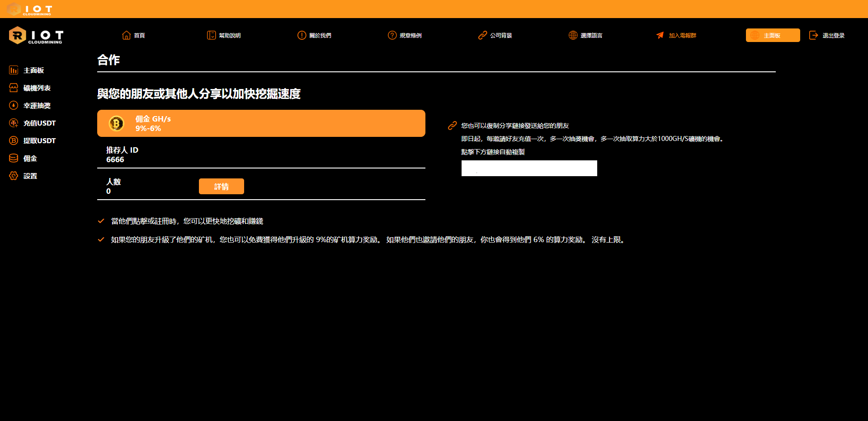Screen dimensions: 868x421
Task: Click the home icon in top navigation
Action: pos(126,35)
